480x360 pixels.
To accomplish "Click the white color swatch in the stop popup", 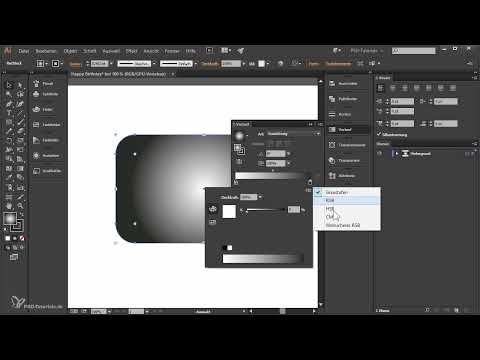I will pos(229,212).
